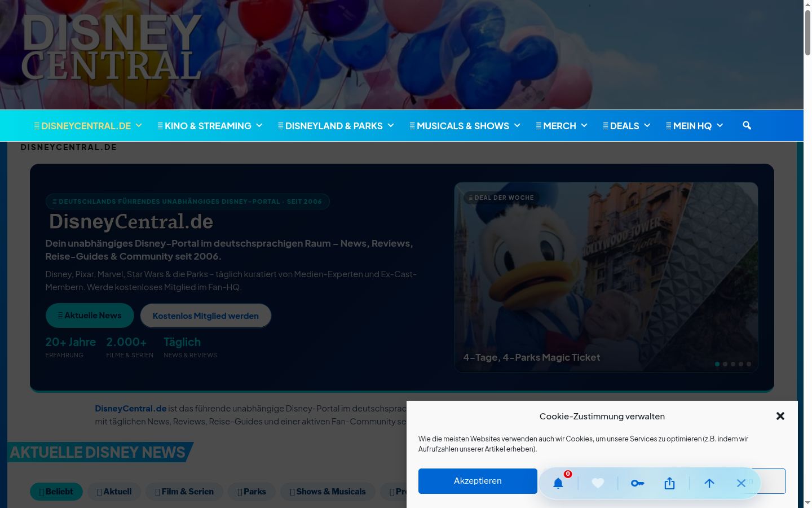Go to the first carousel slide dot

(x=717, y=364)
